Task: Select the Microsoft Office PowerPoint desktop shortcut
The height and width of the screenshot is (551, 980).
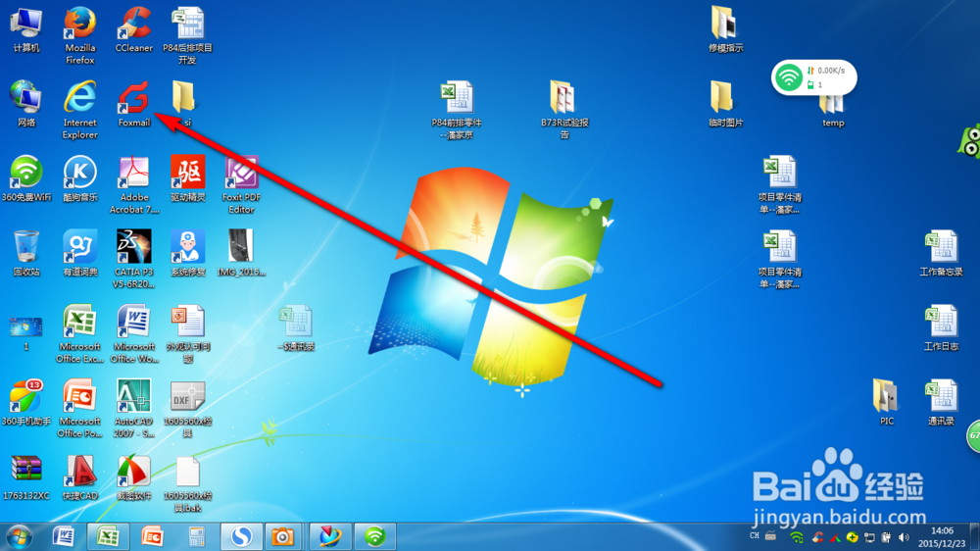Action: pos(79,408)
